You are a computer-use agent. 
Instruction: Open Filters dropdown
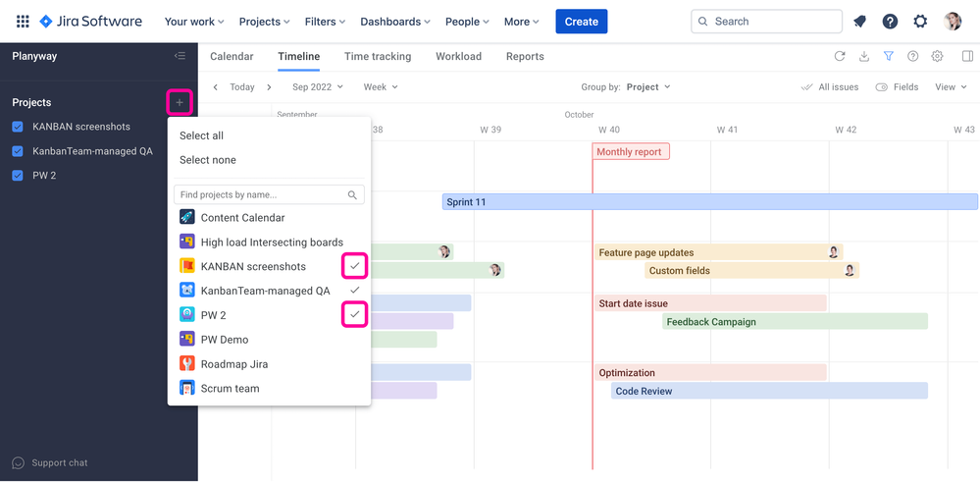pos(325,22)
